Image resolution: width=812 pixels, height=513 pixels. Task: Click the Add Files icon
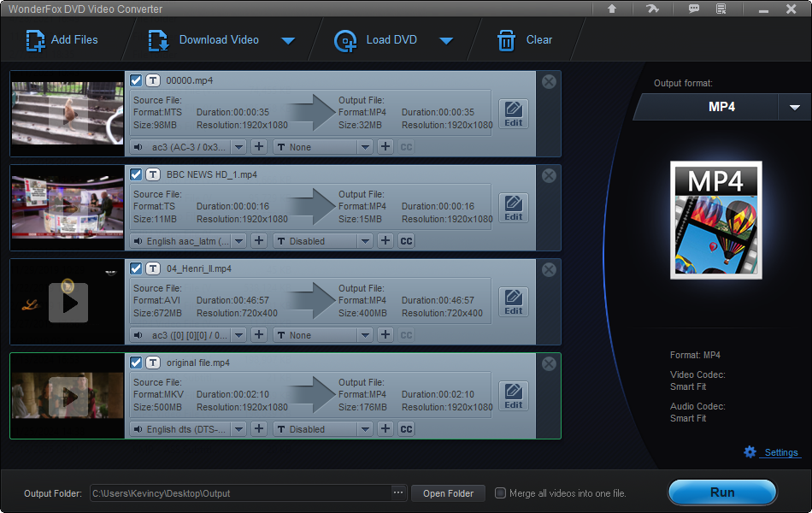pyautogui.click(x=35, y=40)
